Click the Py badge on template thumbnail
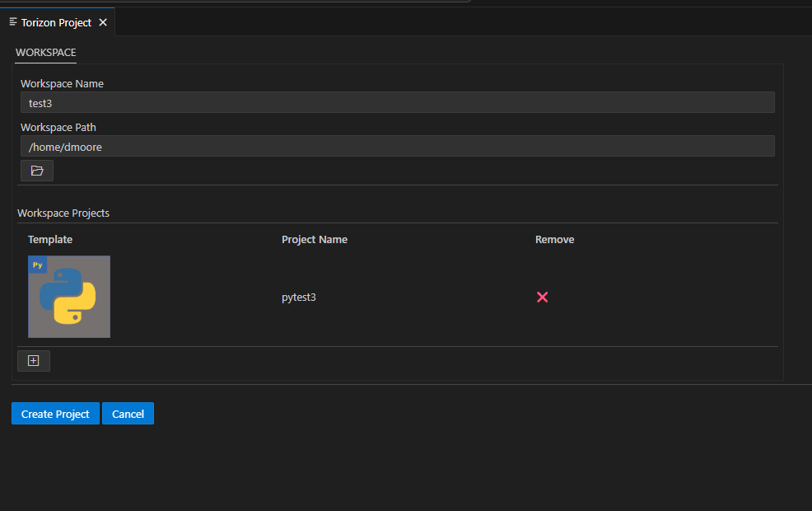This screenshot has width=812, height=511. tap(38, 265)
